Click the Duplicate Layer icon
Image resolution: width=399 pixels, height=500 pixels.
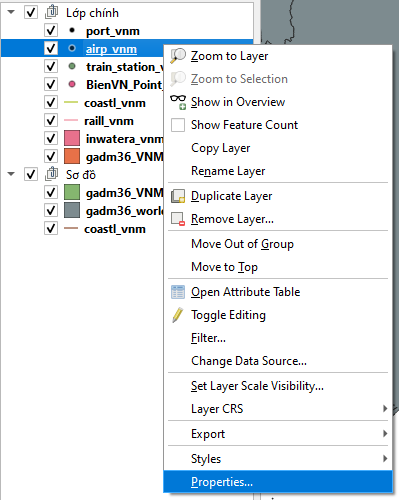(178, 196)
